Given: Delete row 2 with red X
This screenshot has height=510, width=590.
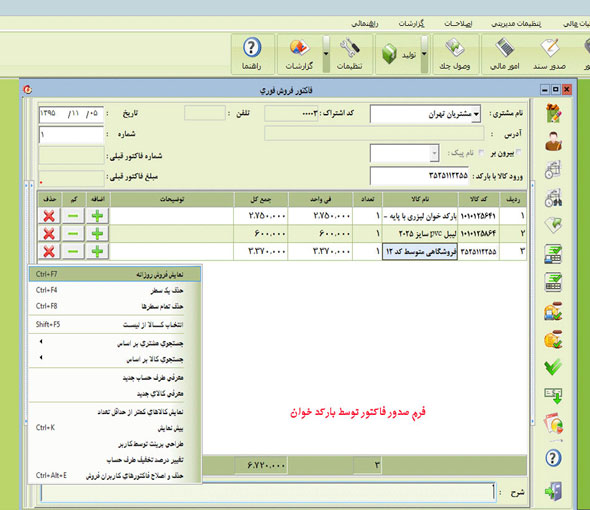Looking at the screenshot, I should pos(49,233).
